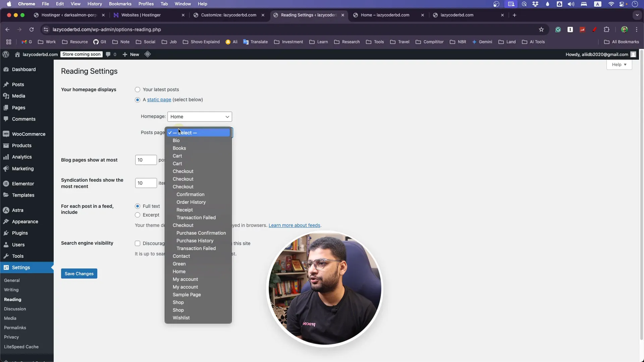Open WooCommerce menu section
This screenshot has width=644, height=362.
point(28,133)
